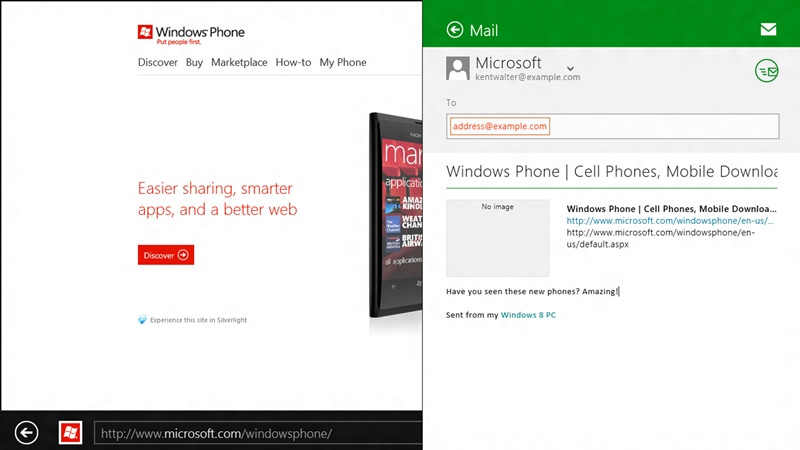Click Experience this site in Silverlight
This screenshot has height=450, width=800.
pos(198,320)
